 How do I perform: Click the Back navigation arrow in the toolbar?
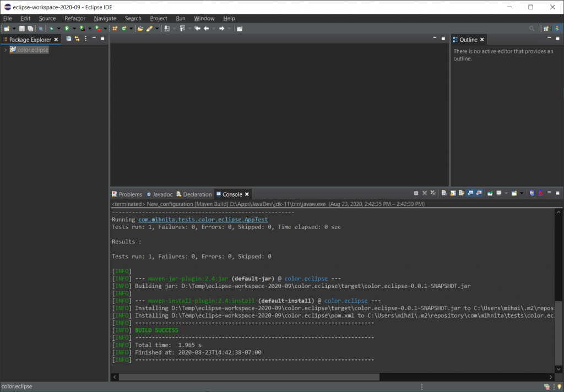[207, 28]
